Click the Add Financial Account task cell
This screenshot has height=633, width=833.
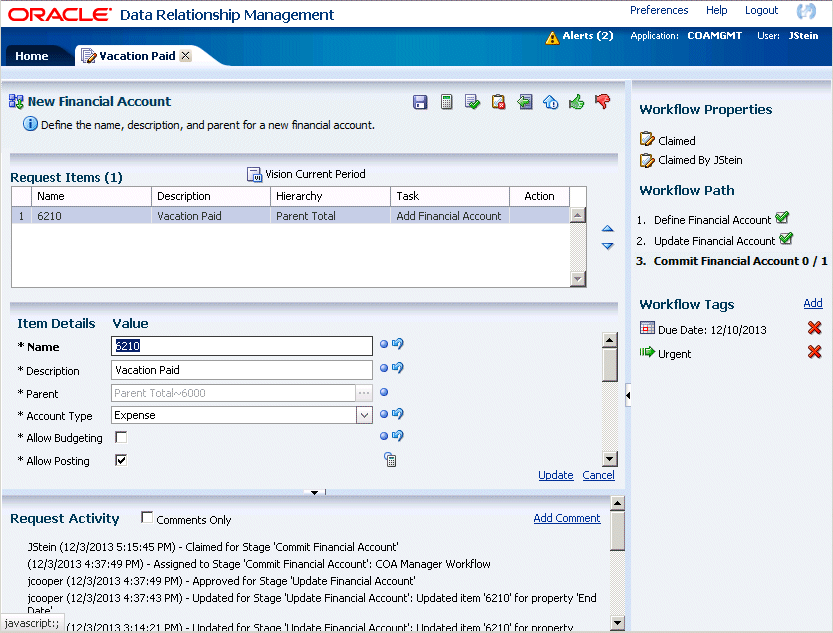449,216
